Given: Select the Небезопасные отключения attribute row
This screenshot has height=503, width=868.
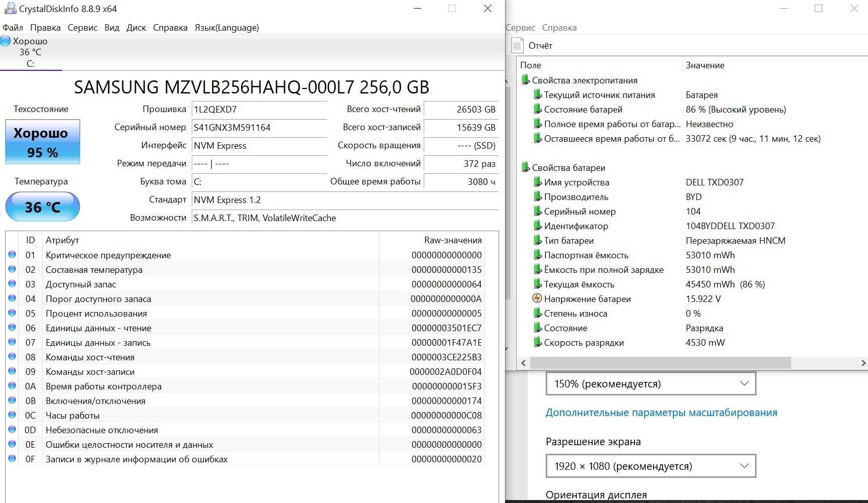Looking at the screenshot, I should pos(245,430).
